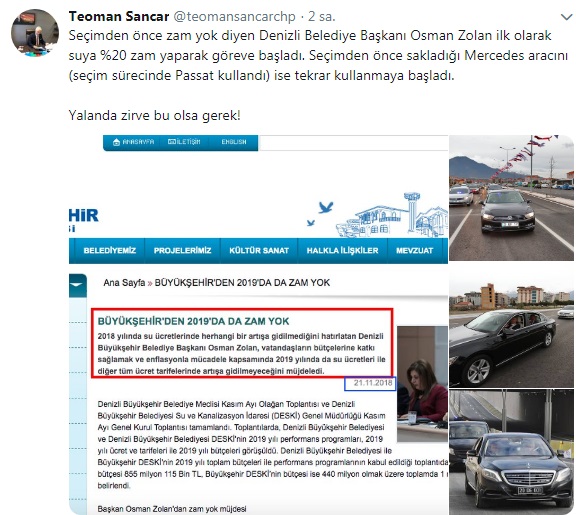The height and width of the screenshot is (515, 576).
Task: Click the tweet timestamp 2 sa.
Action: click(321, 17)
